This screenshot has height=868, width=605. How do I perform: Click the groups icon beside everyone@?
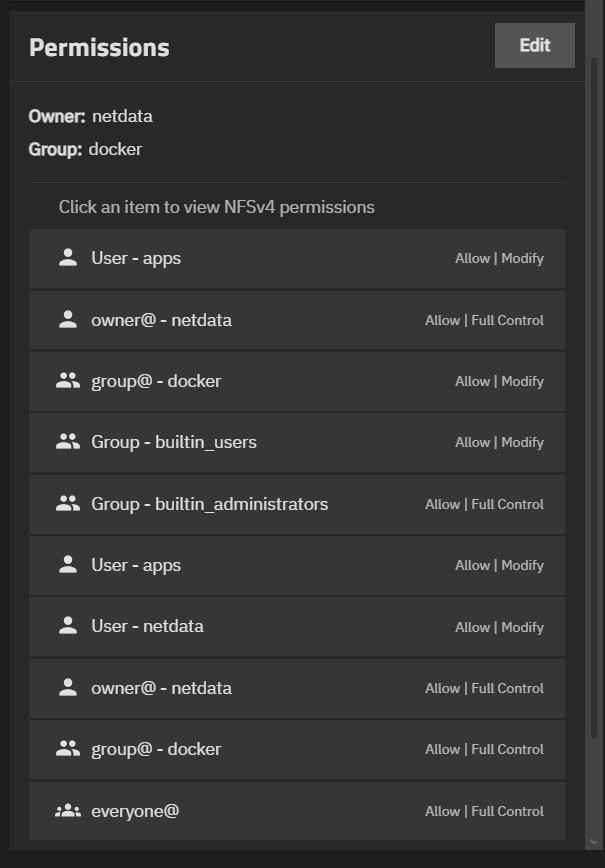click(x=68, y=811)
